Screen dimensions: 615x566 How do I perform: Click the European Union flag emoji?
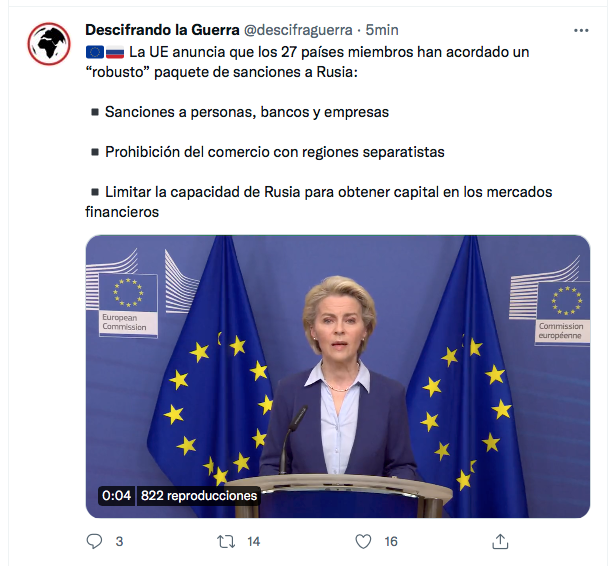[95, 52]
